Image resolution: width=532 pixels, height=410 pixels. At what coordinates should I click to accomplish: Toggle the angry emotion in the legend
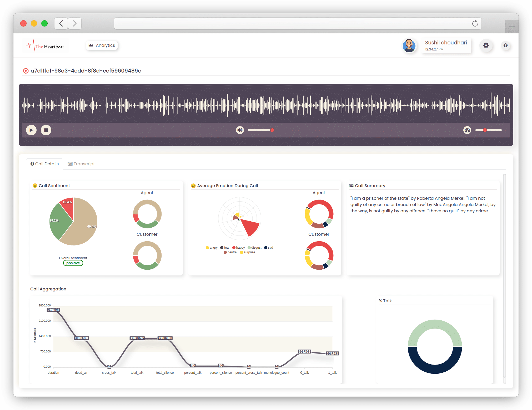212,247
